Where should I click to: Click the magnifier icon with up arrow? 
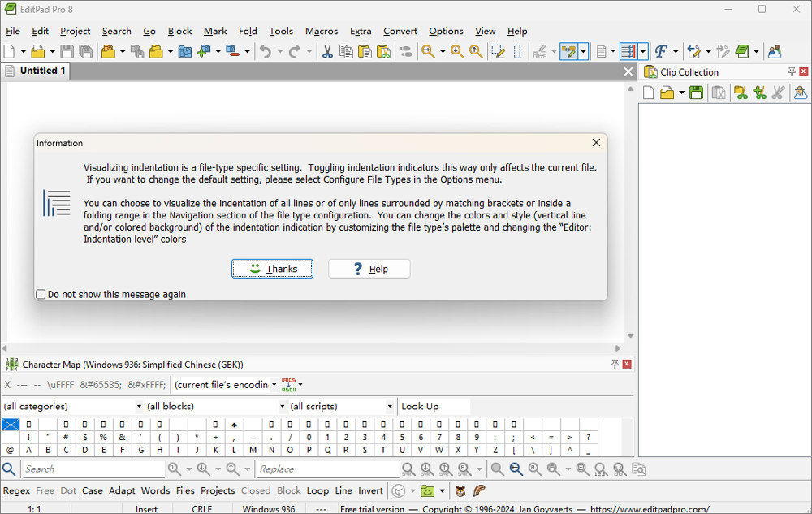click(x=475, y=51)
